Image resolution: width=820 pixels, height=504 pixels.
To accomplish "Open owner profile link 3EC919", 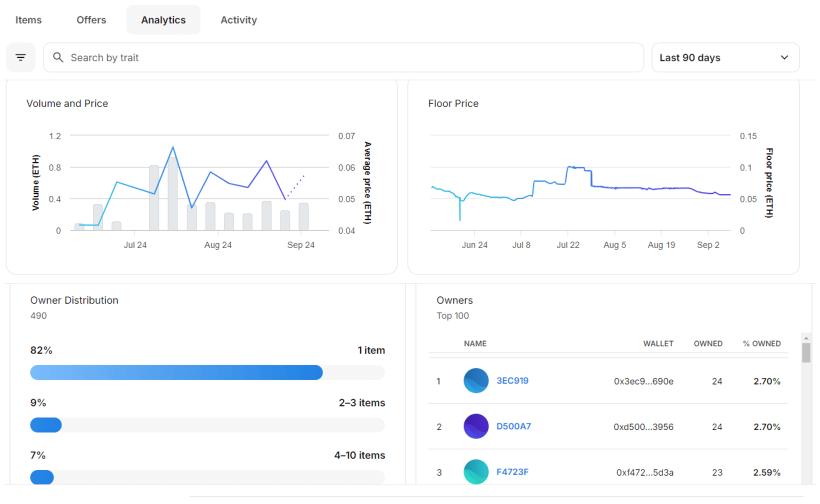I will pyautogui.click(x=513, y=380).
